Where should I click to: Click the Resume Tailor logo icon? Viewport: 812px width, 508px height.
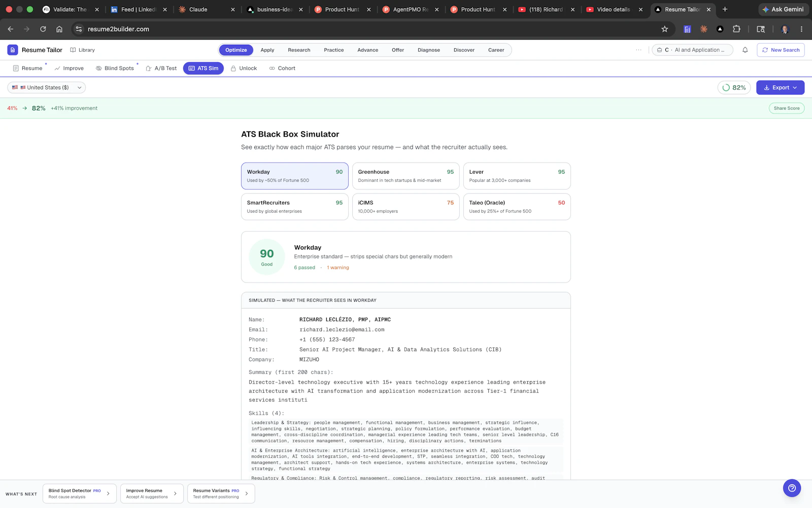point(13,50)
